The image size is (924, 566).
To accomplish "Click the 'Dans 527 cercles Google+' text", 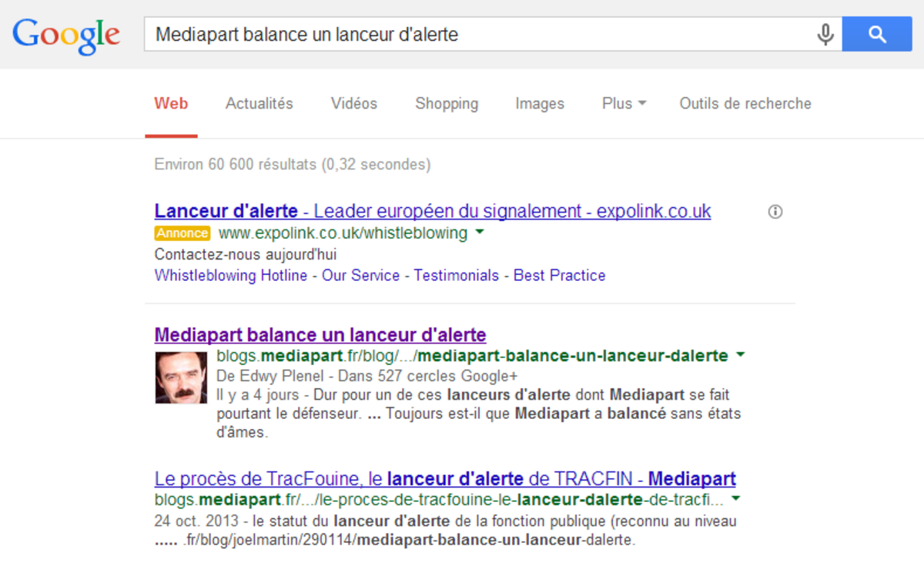I will click(429, 376).
